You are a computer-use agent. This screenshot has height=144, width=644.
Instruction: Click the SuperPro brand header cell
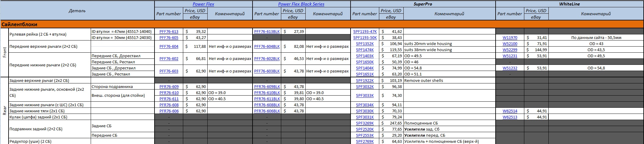coord(423,4)
